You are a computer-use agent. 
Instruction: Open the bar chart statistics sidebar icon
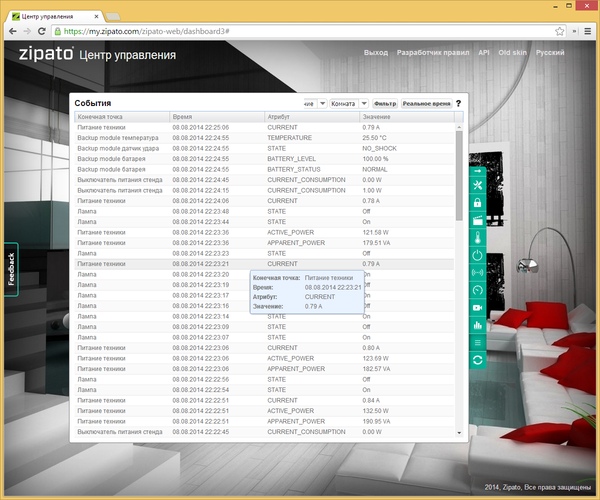pyautogui.click(x=478, y=325)
